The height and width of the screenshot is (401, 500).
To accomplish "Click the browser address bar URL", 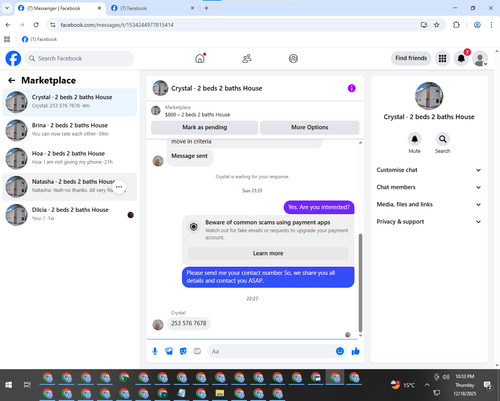I will pos(117,25).
